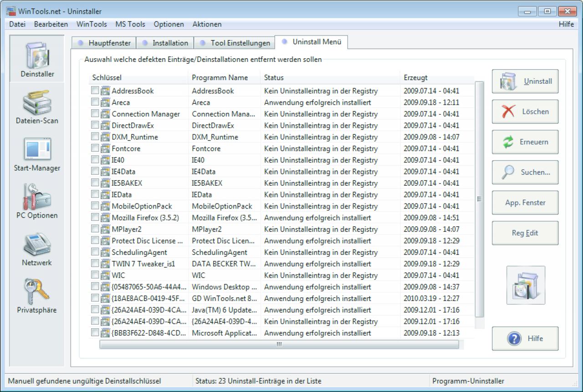The height and width of the screenshot is (392, 583).
Task: Click the vertical scrollbar of the list
Action: [x=479, y=199]
